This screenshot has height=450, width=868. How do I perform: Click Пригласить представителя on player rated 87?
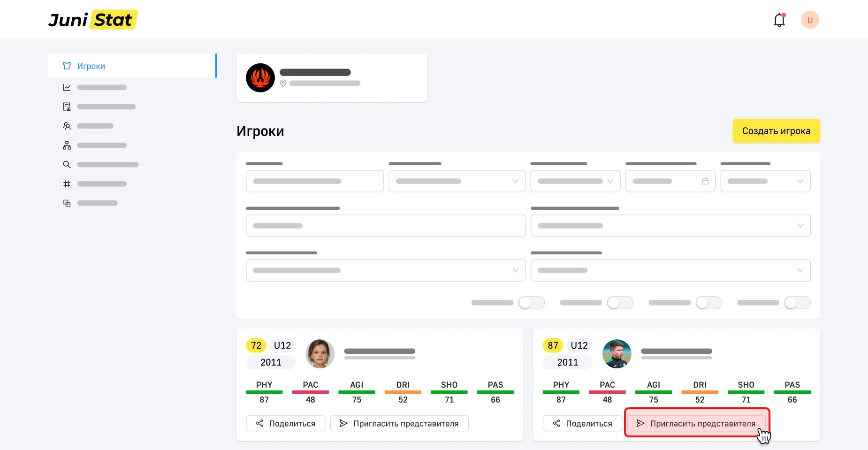[x=696, y=424]
